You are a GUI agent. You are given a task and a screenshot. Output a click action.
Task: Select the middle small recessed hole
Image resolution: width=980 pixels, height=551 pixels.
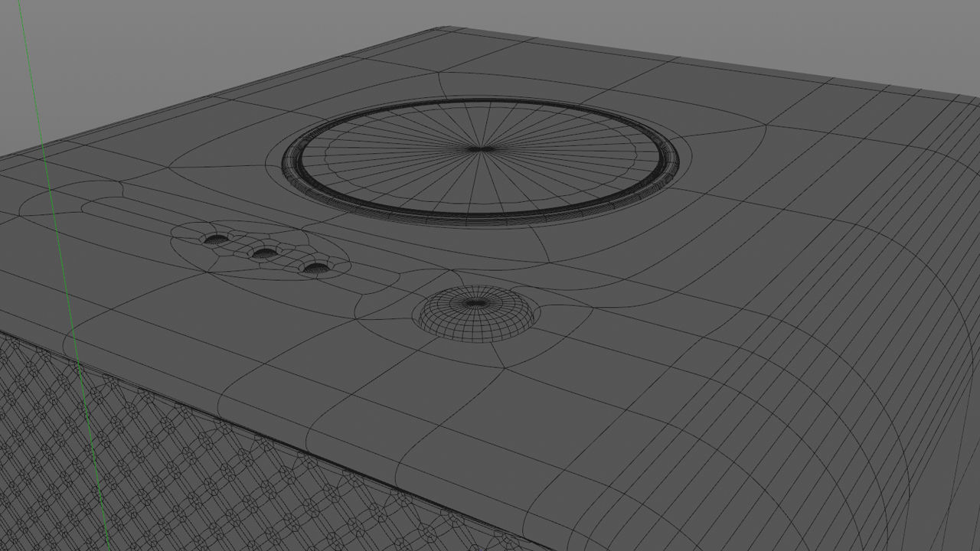[x=263, y=253]
